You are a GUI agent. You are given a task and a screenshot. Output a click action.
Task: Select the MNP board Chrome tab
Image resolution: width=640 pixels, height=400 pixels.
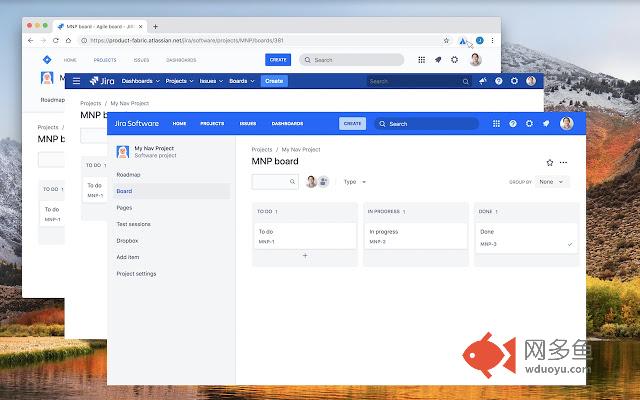point(100,27)
